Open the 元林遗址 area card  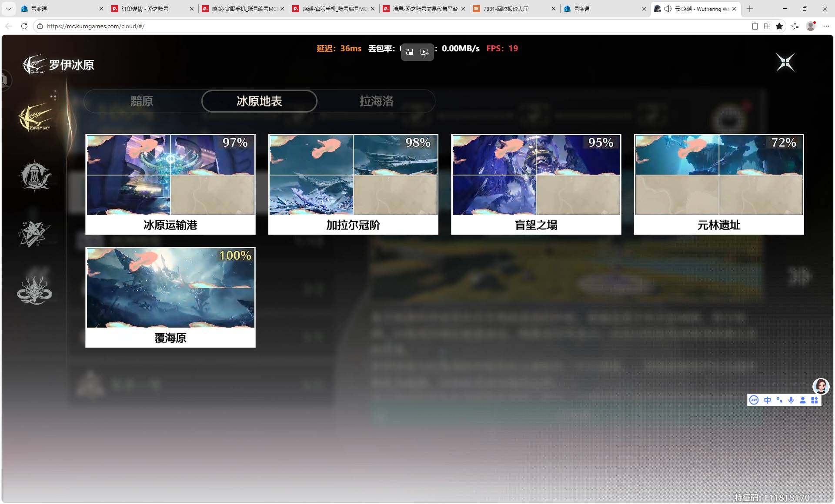(x=719, y=184)
